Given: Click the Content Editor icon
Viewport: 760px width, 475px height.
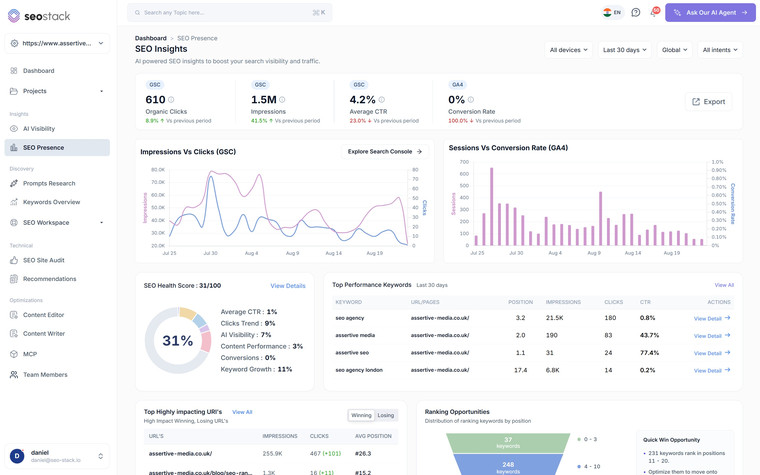Looking at the screenshot, I should click(14, 315).
